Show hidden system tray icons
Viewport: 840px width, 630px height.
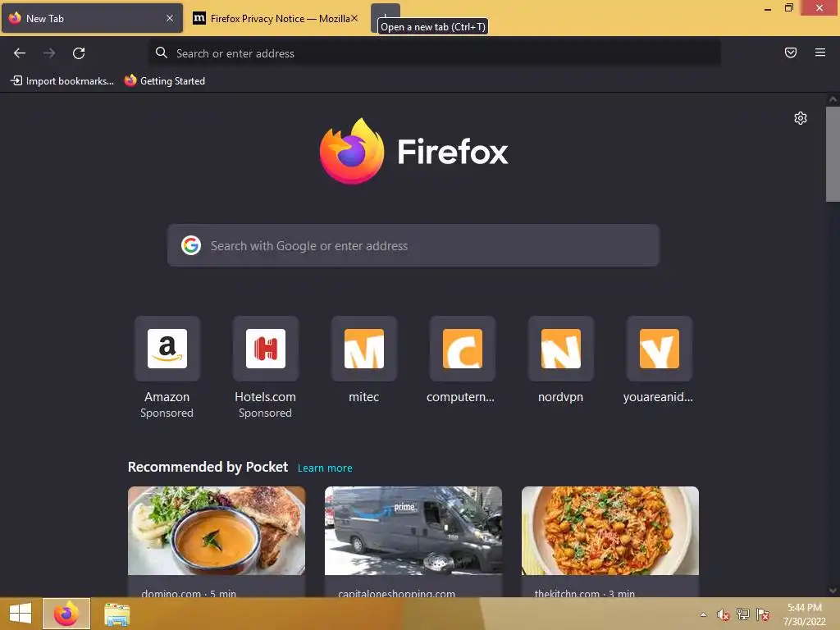tap(703, 614)
